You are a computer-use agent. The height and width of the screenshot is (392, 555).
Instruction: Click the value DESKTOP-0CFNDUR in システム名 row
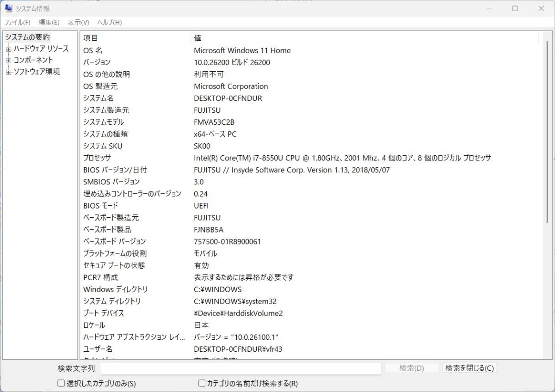point(228,98)
